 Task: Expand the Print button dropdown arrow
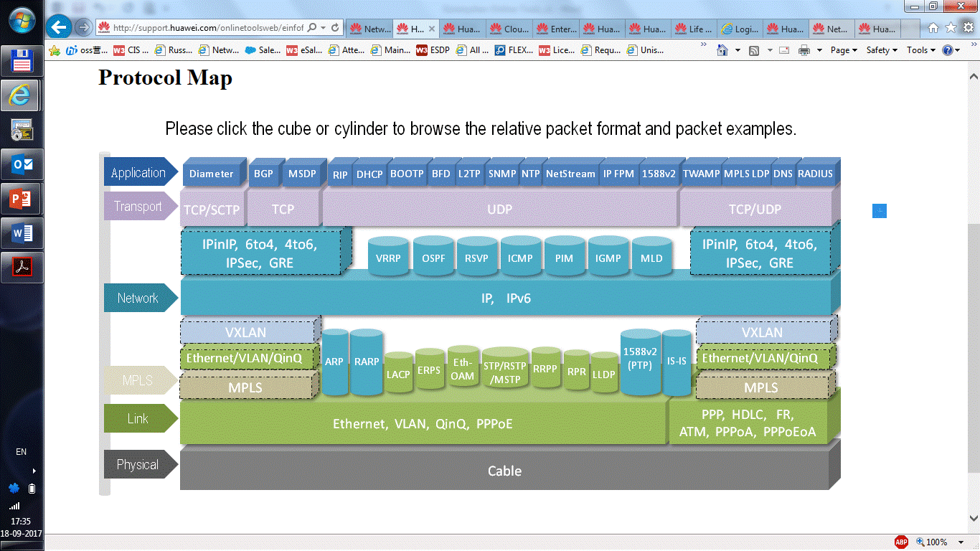click(x=819, y=50)
